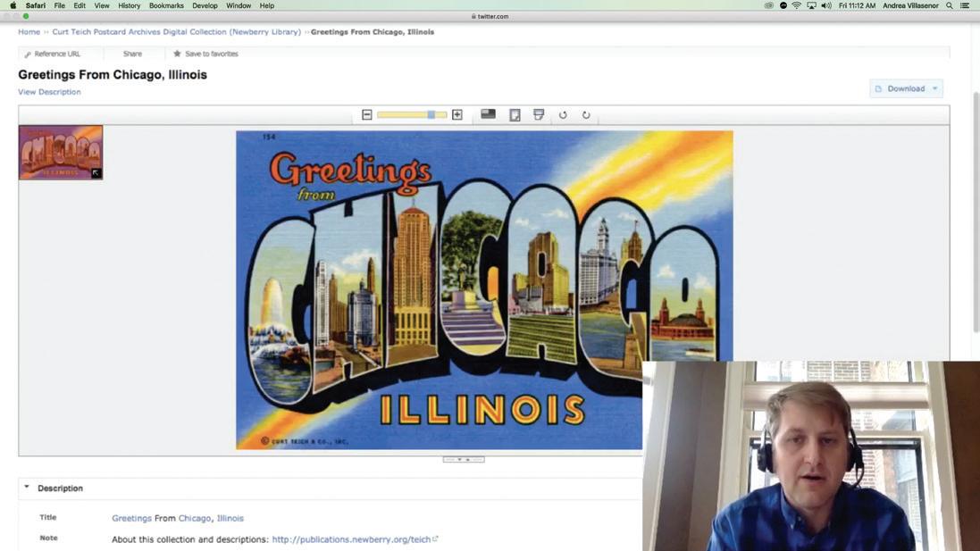Open the Notification Center list icon
980x551 pixels.
click(965, 5)
